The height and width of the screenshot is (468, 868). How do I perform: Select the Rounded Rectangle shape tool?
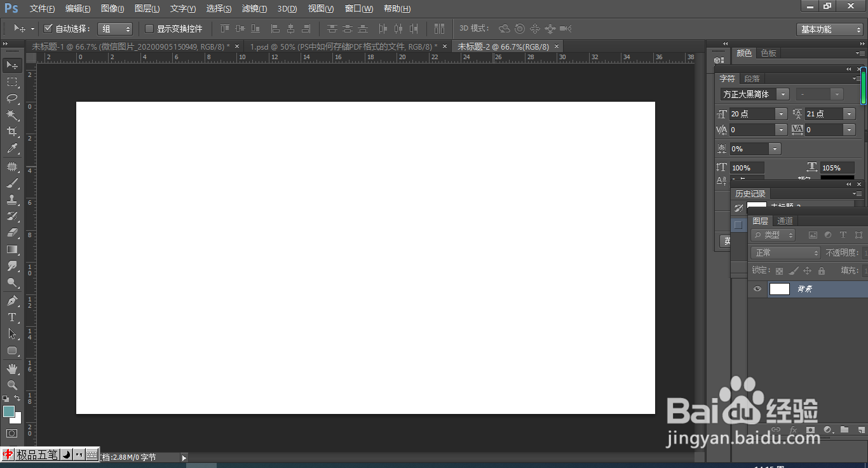(12, 350)
